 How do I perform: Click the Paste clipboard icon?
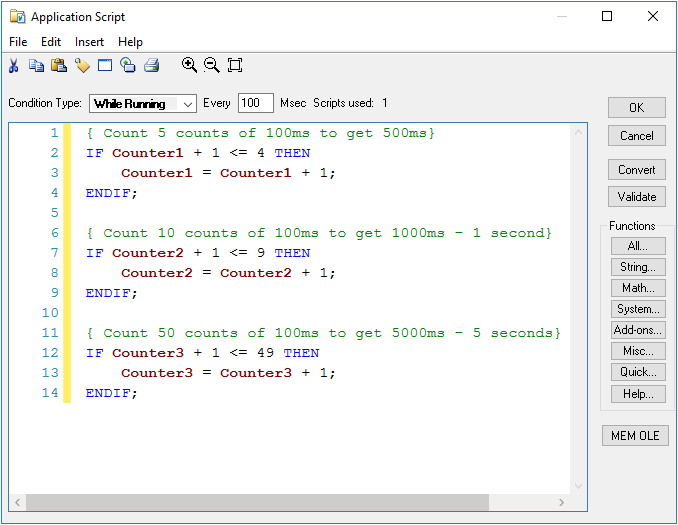coord(59,66)
